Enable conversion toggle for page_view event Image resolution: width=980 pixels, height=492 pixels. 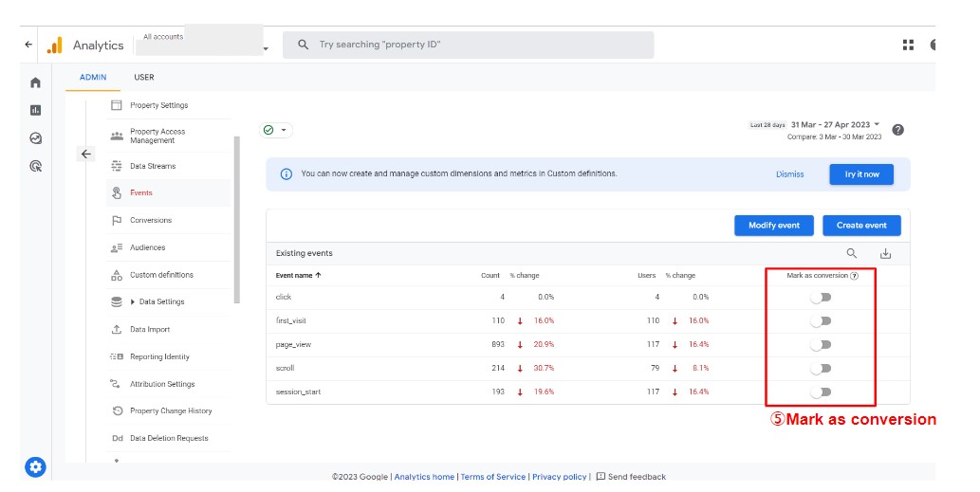coord(821,344)
